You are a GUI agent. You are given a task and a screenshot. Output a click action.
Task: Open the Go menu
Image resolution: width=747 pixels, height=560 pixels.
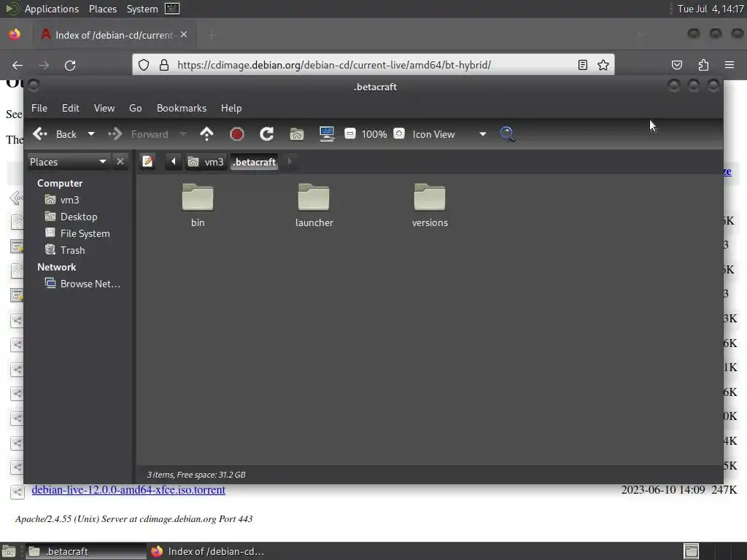click(135, 108)
